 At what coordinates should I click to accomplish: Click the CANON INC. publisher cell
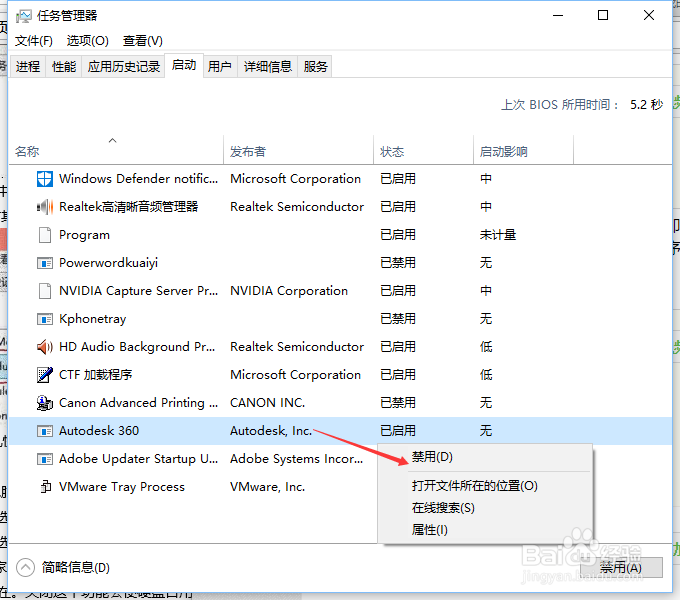coord(267,403)
